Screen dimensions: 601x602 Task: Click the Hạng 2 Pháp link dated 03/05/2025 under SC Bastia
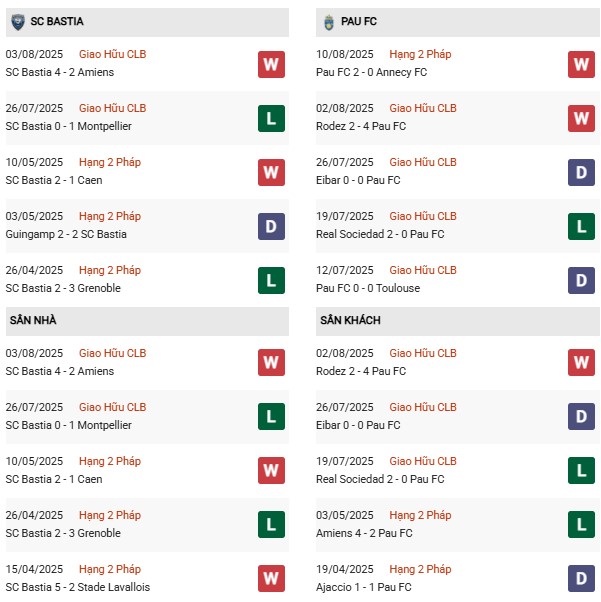[x=110, y=216]
